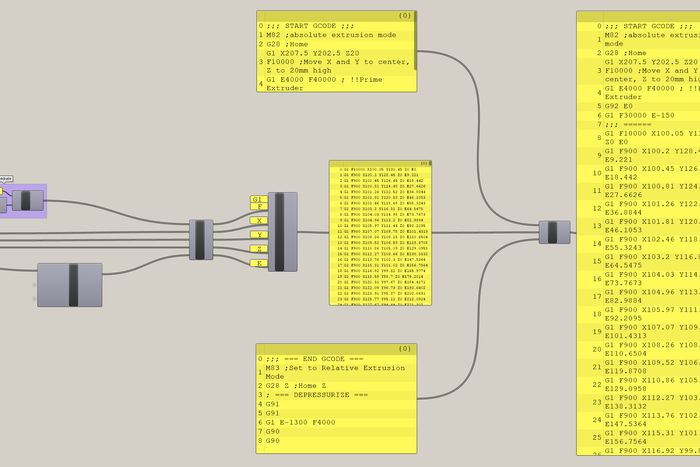Select the concatenate component beside the G1 labels

click(x=283, y=231)
